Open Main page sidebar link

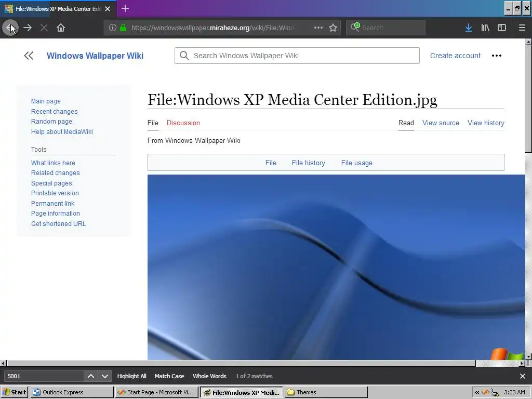point(46,101)
